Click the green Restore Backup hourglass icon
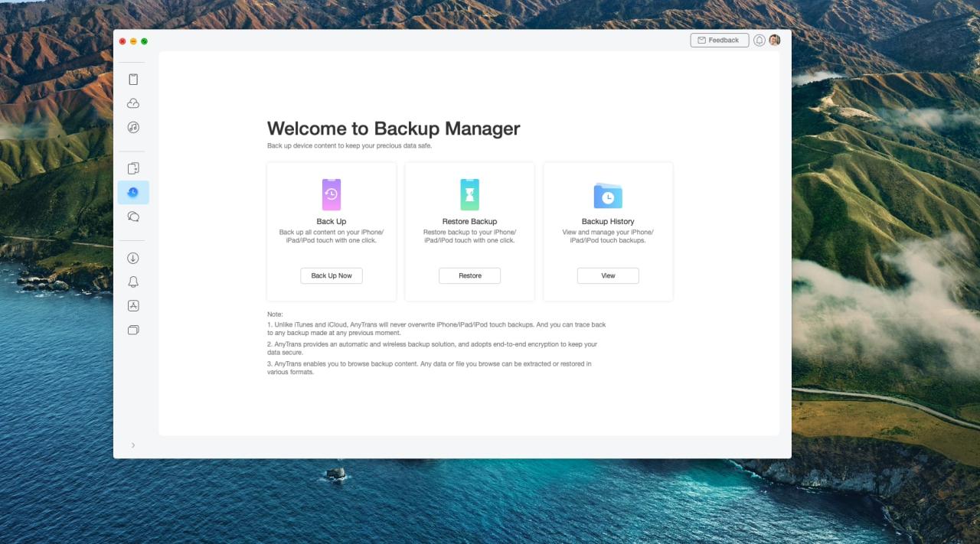980x544 pixels. (469, 195)
